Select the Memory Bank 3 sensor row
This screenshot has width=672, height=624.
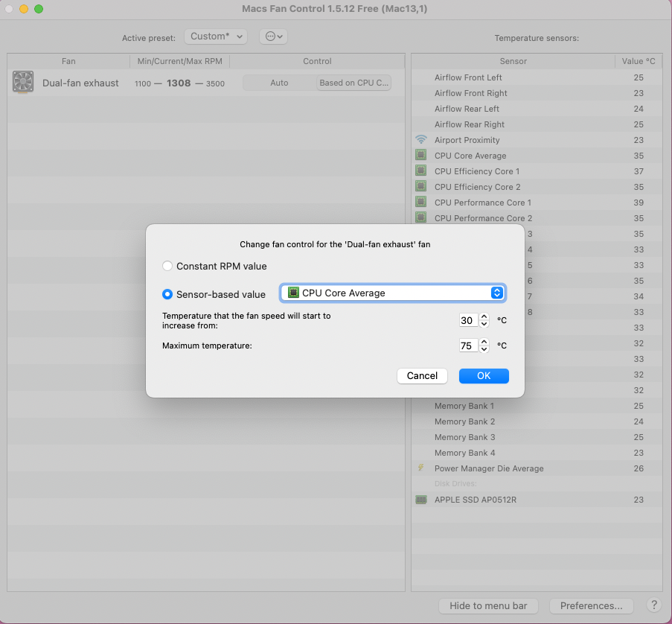pyautogui.click(x=537, y=437)
